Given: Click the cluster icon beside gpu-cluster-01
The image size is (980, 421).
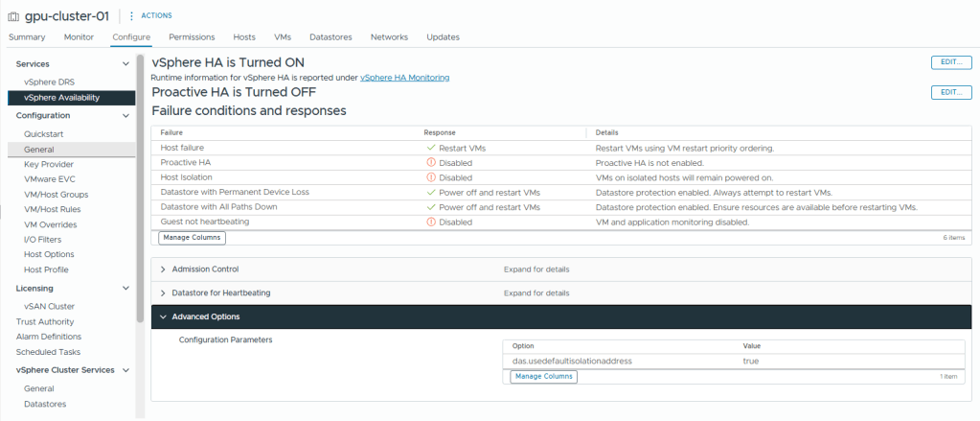Looking at the screenshot, I should pyautogui.click(x=12, y=15).
